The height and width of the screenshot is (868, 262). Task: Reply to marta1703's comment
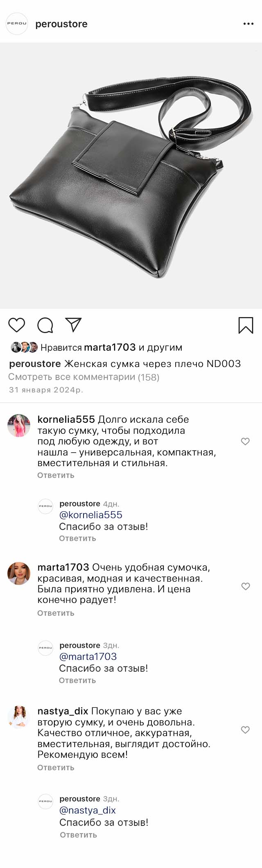pyautogui.click(x=56, y=613)
